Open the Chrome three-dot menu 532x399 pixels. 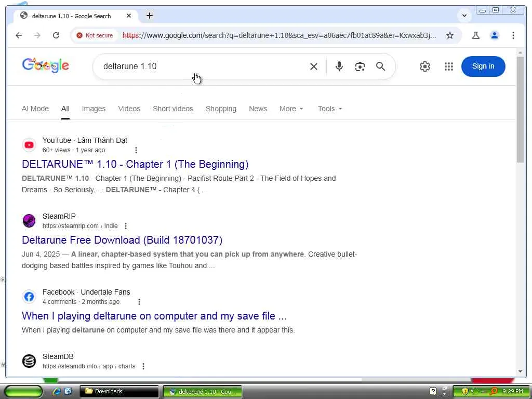coord(513,35)
